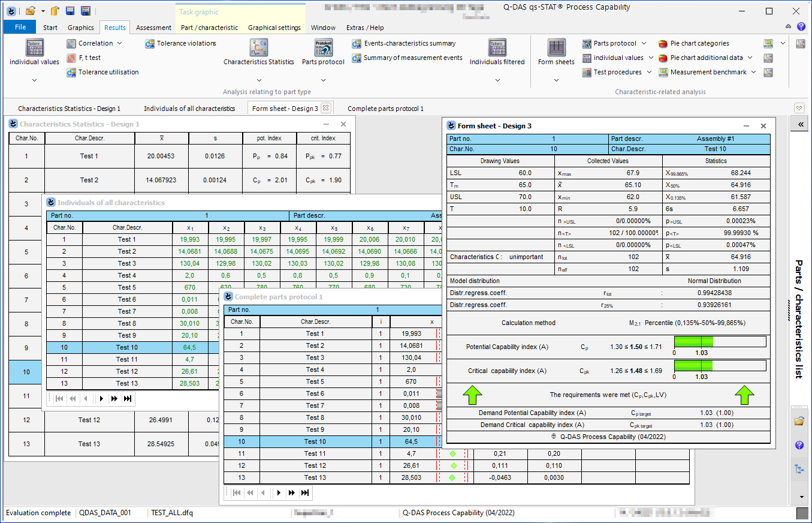Open Pie chart additional data
This screenshot has height=523, width=812.
701,58
